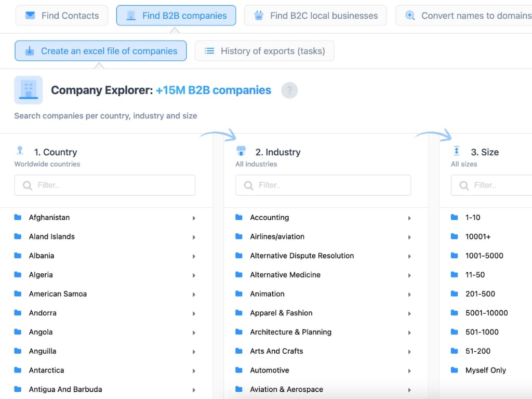Image resolution: width=532 pixels, height=399 pixels.
Task: Click the folder icon beside 10001+ size
Action: tap(454, 236)
